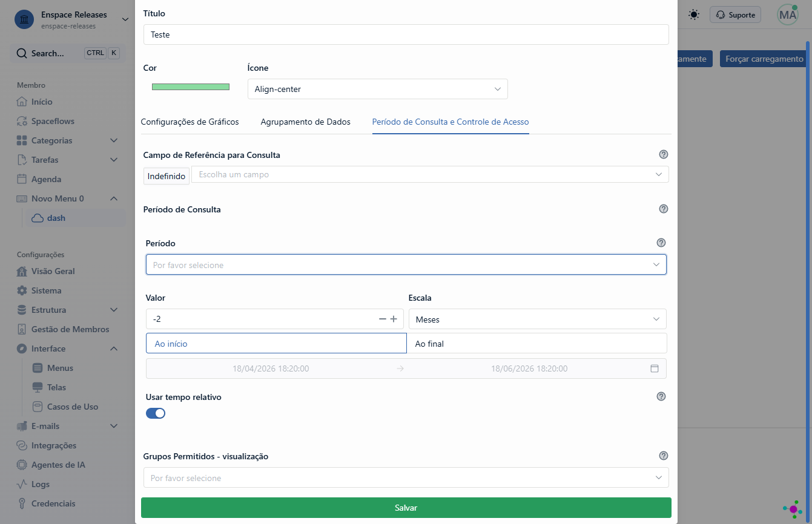The image size is (812, 524).
Task: Open the Período dropdown
Action: [x=406, y=264]
